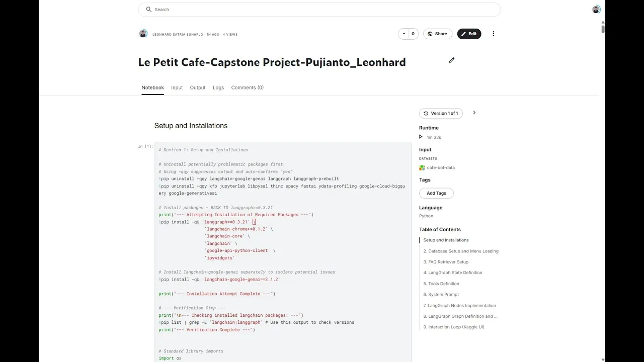Viewport: 644px width, 362px height.
Task: Switch to the Output tab
Action: (x=197, y=87)
